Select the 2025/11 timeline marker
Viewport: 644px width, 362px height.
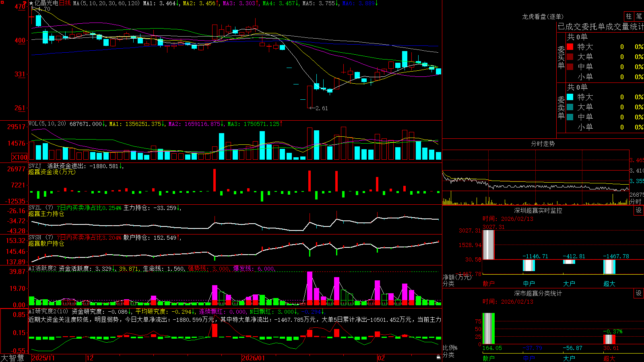point(43,358)
